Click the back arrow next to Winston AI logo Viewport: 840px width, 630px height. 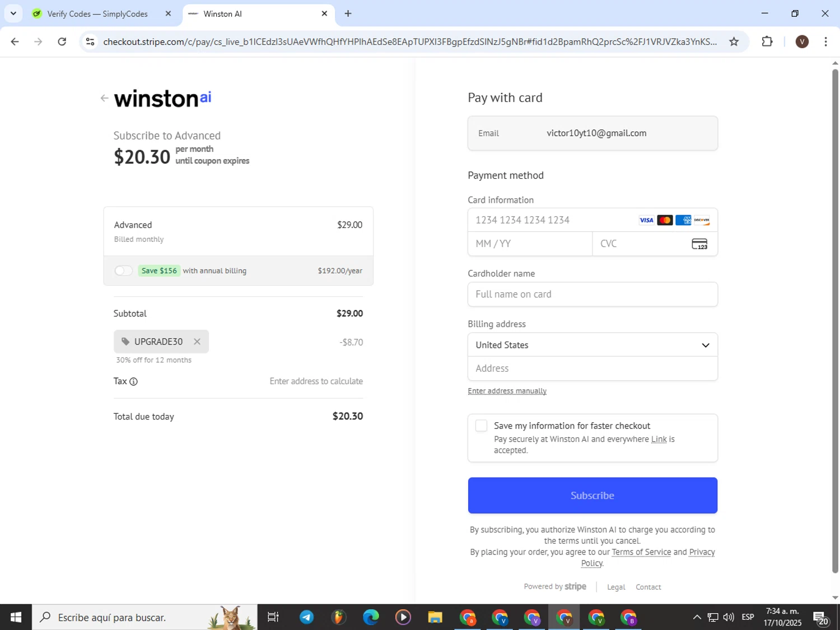[104, 98]
